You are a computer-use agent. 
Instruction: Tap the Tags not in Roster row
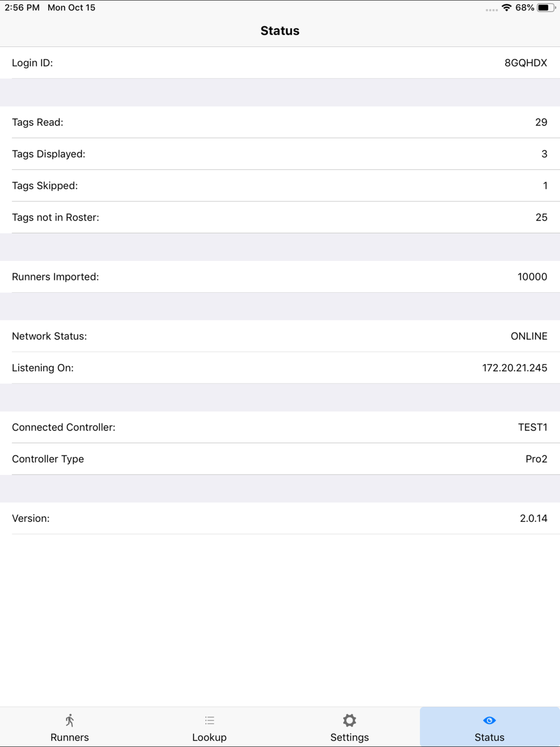coord(280,217)
